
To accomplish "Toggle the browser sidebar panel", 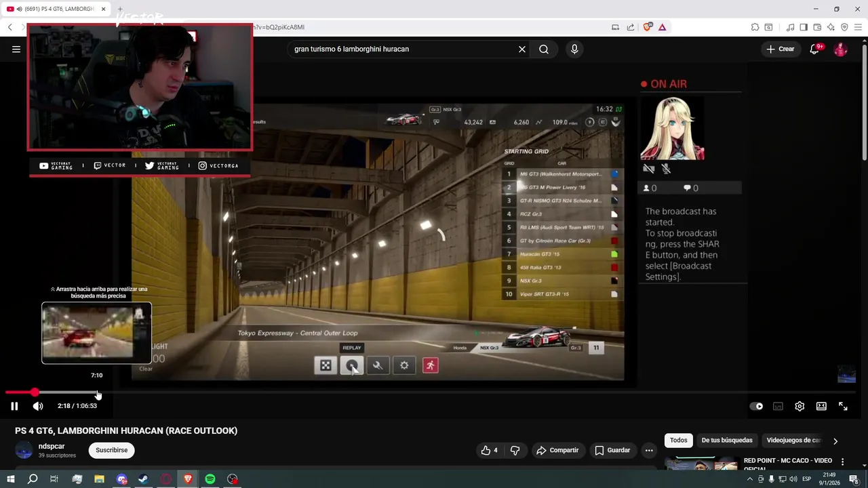I will [x=804, y=27].
